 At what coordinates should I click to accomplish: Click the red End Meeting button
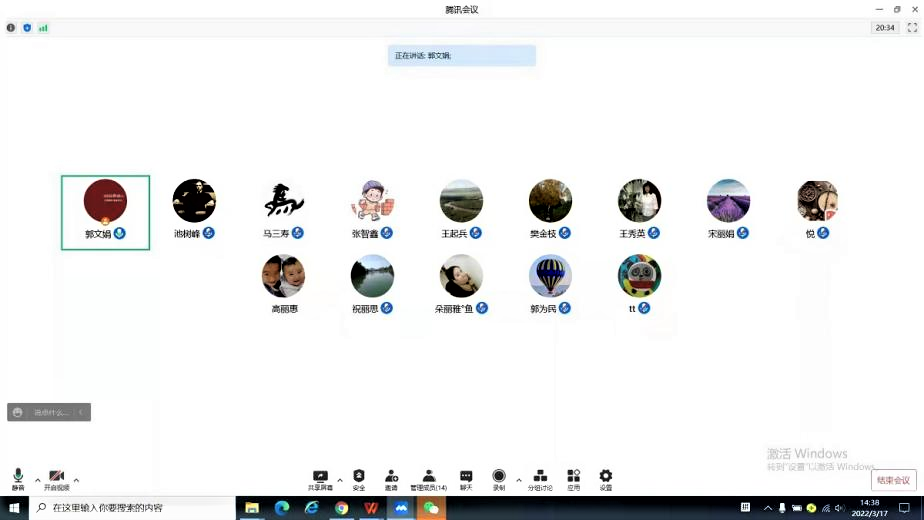point(893,480)
